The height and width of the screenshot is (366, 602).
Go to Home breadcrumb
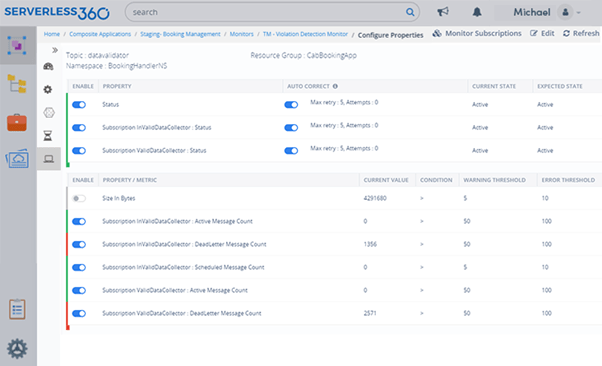click(x=52, y=34)
